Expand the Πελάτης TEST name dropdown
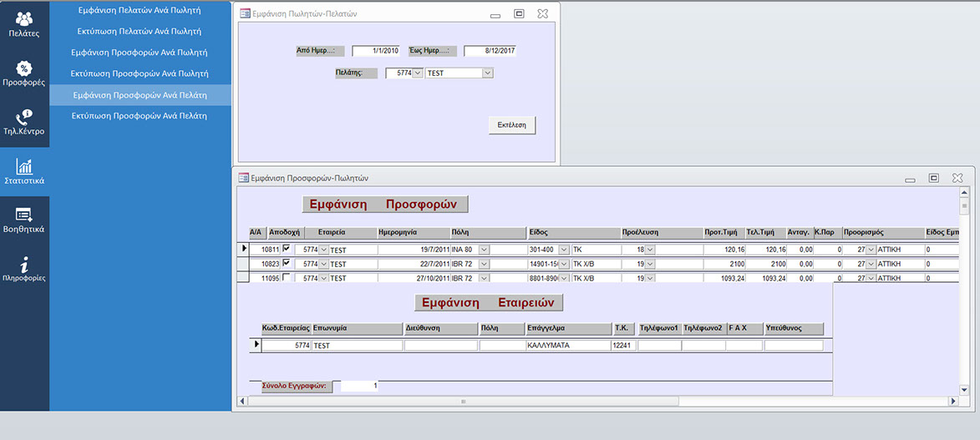Image resolution: width=980 pixels, height=440 pixels. tap(488, 73)
